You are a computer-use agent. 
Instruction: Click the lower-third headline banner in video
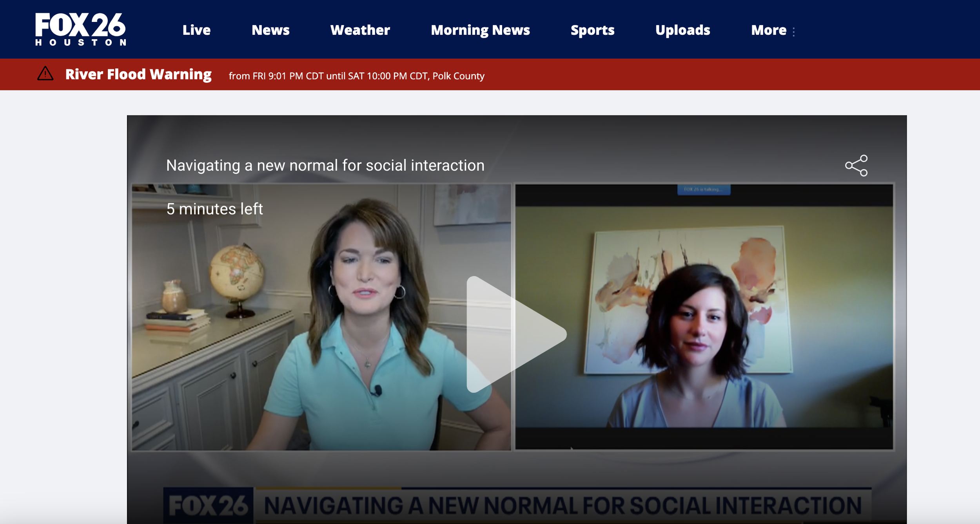coord(563,505)
